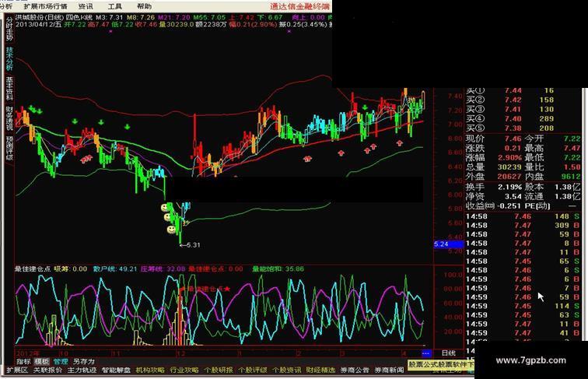Open the 智能解盘 bottom tab
588x379 pixels.
click(x=116, y=370)
